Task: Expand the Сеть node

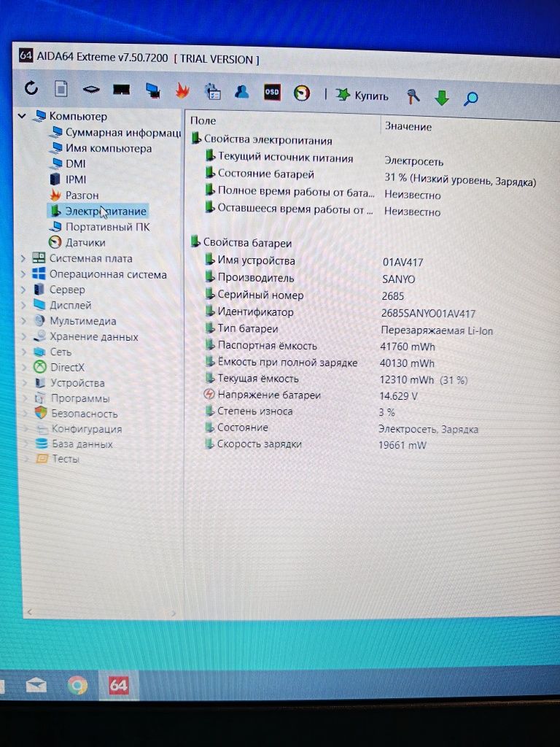Action: (x=24, y=352)
